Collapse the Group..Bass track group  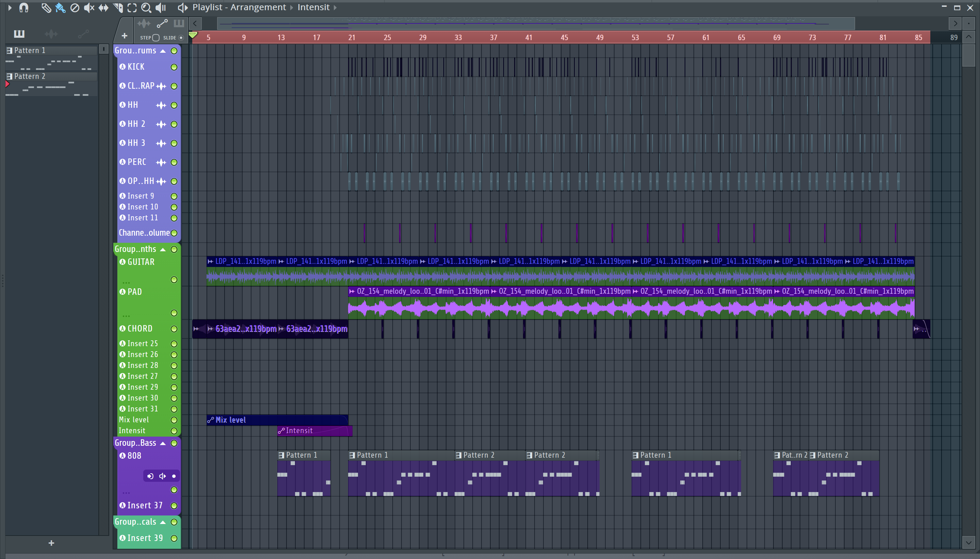point(163,443)
